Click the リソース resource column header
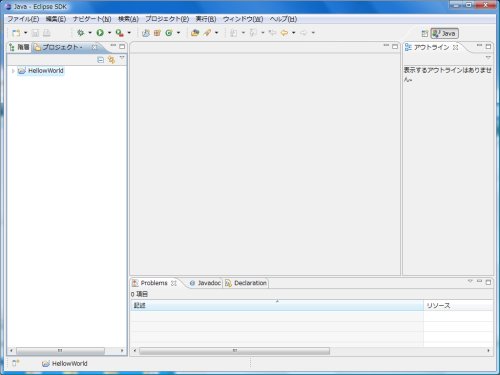The width and height of the screenshot is (500, 375). coord(459,305)
